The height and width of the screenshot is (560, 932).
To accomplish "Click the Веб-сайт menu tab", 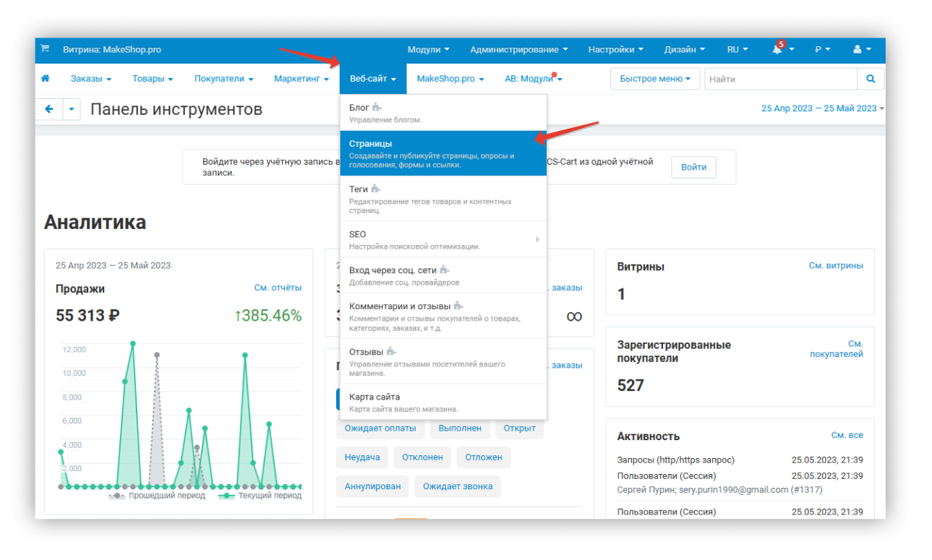I will pyautogui.click(x=372, y=79).
